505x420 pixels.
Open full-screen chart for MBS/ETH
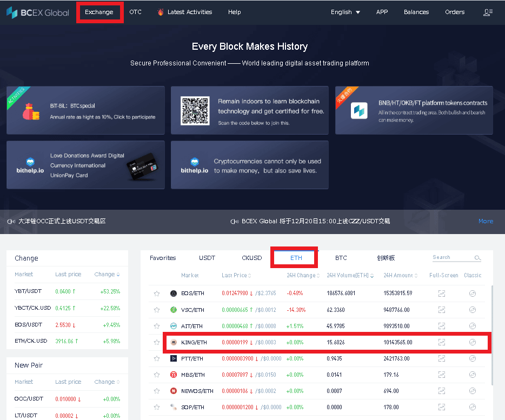pyautogui.click(x=442, y=375)
